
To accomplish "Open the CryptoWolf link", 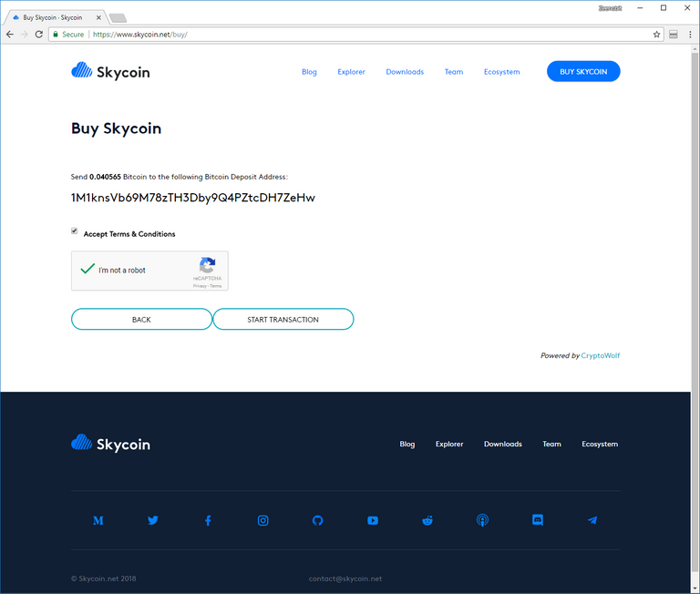I will (601, 355).
